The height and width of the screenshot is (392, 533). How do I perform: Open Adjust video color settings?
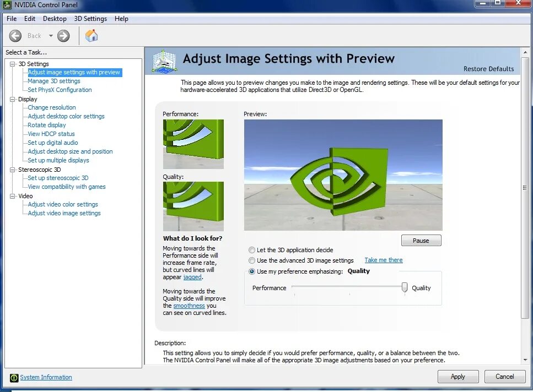click(63, 205)
